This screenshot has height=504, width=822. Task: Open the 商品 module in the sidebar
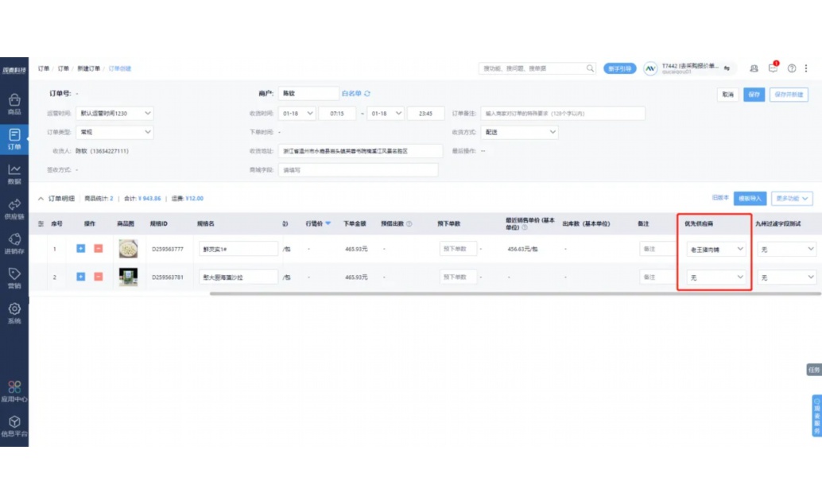click(14, 104)
